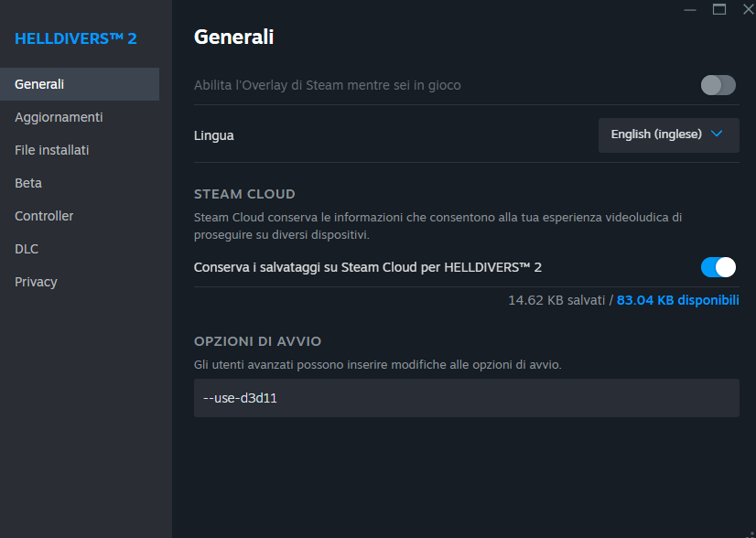This screenshot has width=756, height=538.
Task: Open the Aggiornamenti section
Action: pyautogui.click(x=59, y=117)
